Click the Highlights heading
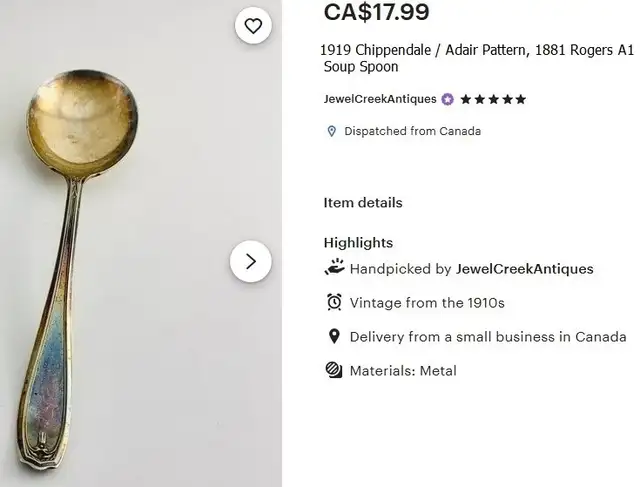This screenshot has height=487, width=640. click(358, 243)
